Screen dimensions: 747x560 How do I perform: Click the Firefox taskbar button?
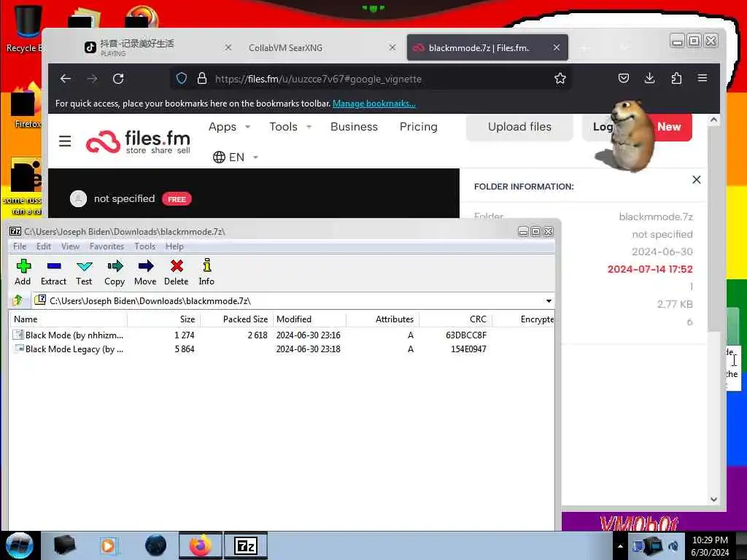[201, 545]
